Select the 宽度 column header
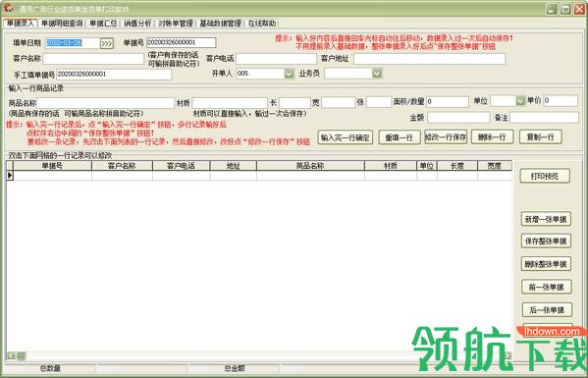The height and width of the screenshot is (378, 588). click(495, 166)
